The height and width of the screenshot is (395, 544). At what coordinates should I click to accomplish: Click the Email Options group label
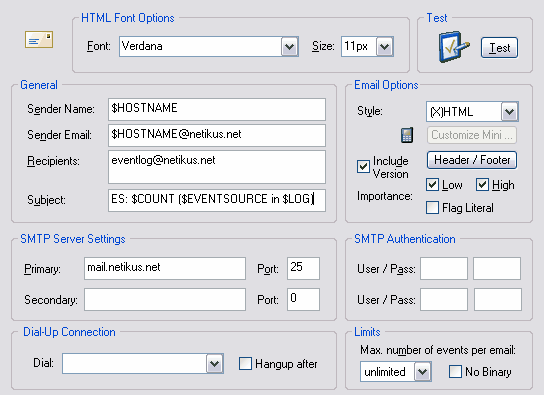386,85
